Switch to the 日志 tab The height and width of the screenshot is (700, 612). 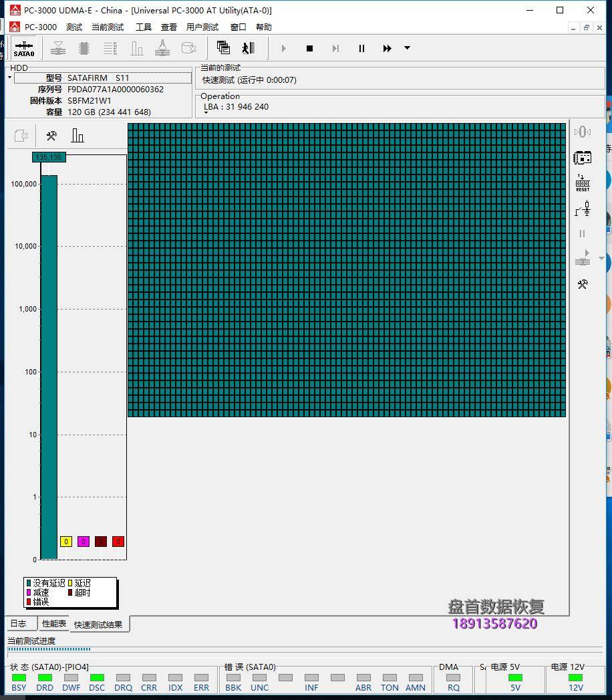(19, 623)
